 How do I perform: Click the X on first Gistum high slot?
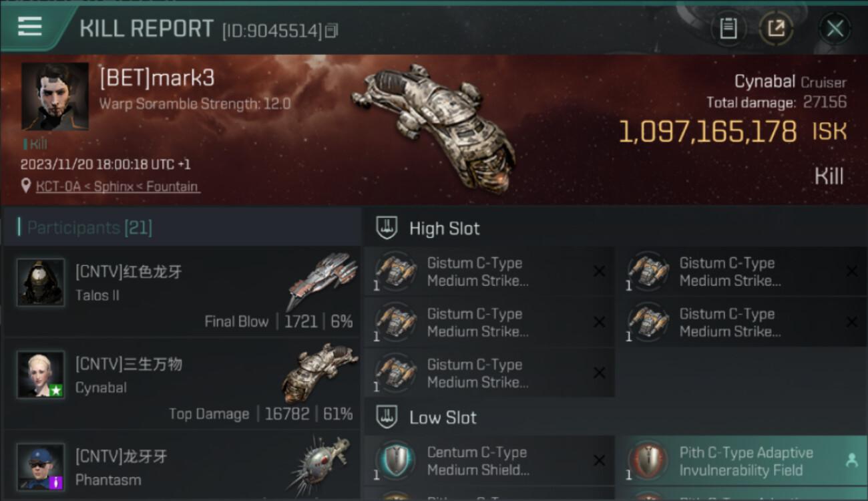click(x=599, y=271)
